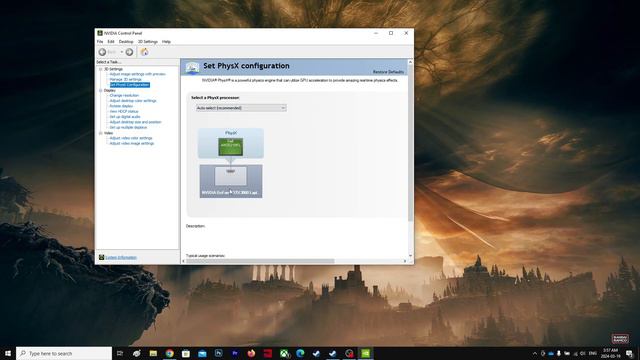Click the vertical scrollbar up arrow
Viewport: 640px width, 360px height.
pos(410,62)
